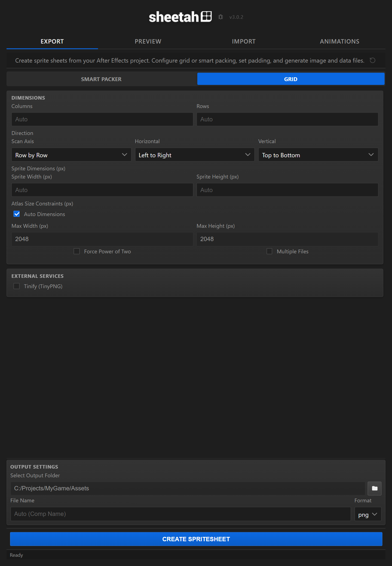This screenshot has height=566, width=392.
Task: Enable Tinify (TinyPNG) service
Action: tap(17, 286)
